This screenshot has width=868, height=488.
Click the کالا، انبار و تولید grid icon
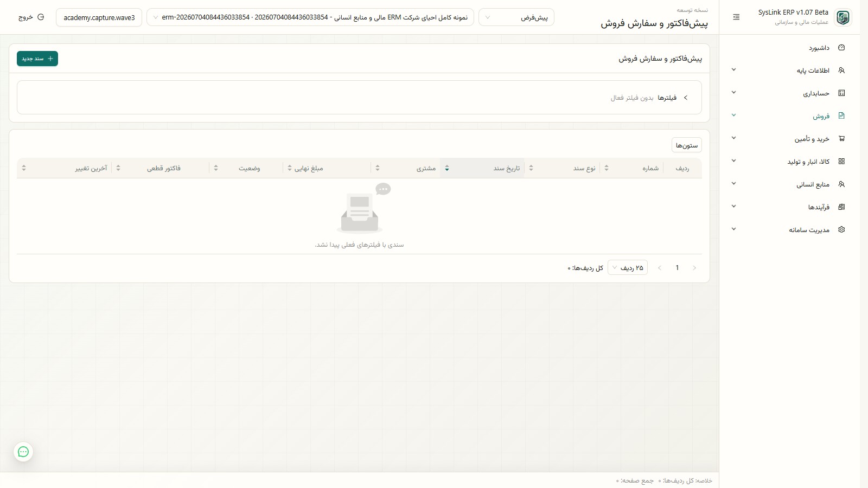pos(841,162)
